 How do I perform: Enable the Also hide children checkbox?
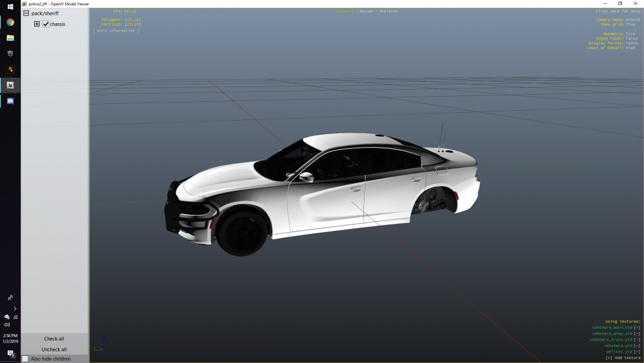point(25,359)
